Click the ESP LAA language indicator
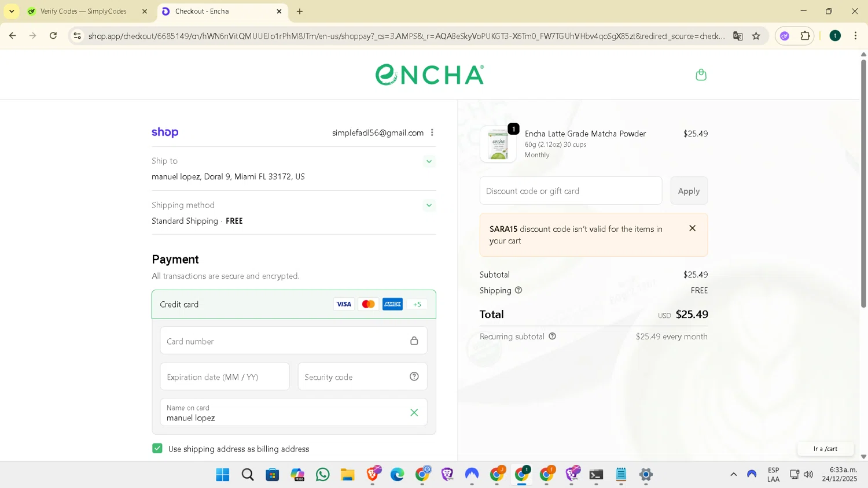The width and height of the screenshot is (868, 488). pyautogui.click(x=773, y=475)
